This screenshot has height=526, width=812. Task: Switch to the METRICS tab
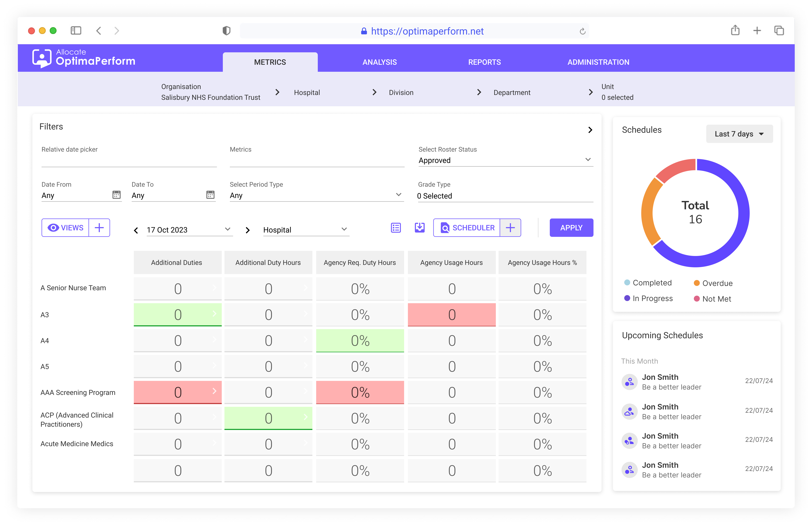(270, 62)
